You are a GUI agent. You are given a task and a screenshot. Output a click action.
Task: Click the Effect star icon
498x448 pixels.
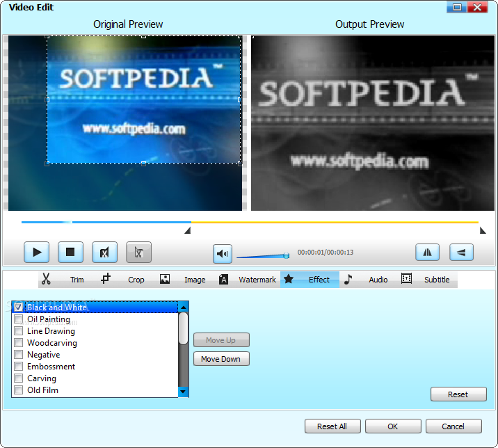pyautogui.click(x=289, y=279)
